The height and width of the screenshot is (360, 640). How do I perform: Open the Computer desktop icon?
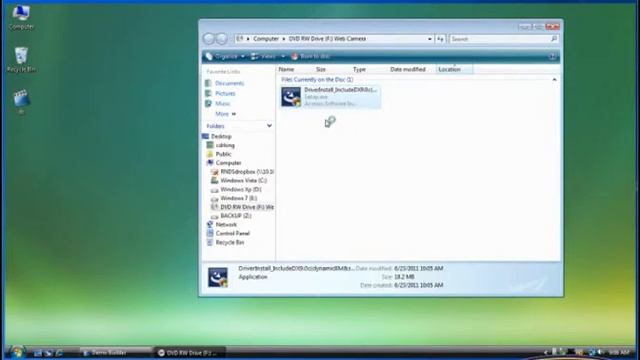(x=21, y=18)
